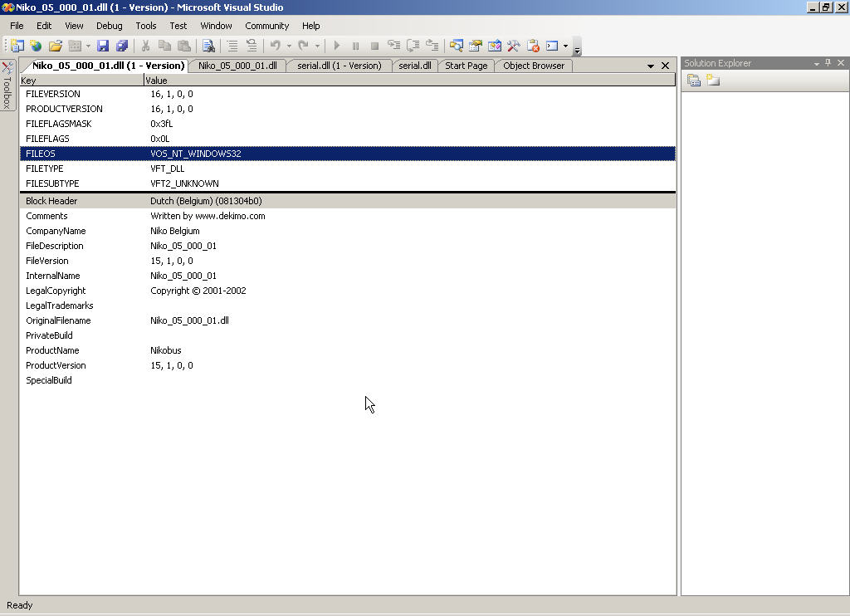Open the Help menu
Screen dimensions: 850x616
pyautogui.click(x=311, y=26)
